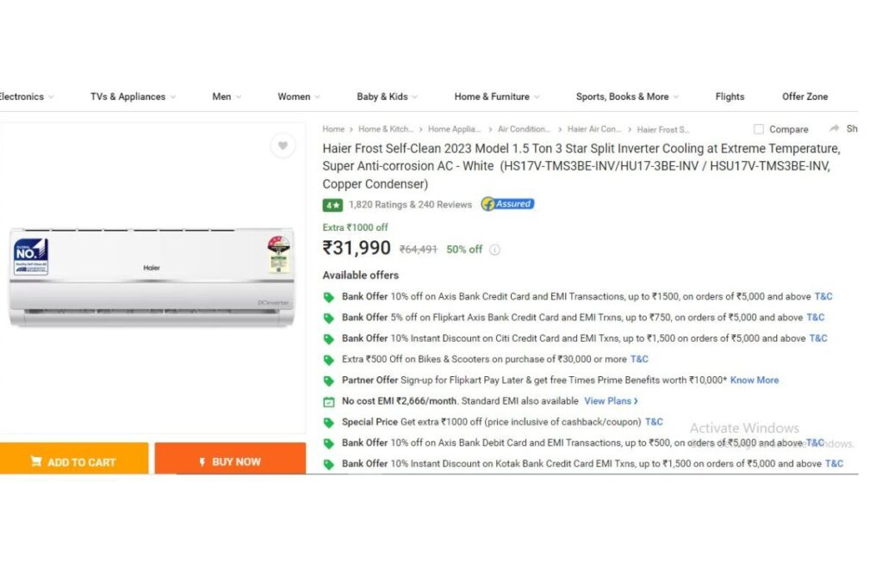Click Know More on Partner Offer

coord(755,380)
